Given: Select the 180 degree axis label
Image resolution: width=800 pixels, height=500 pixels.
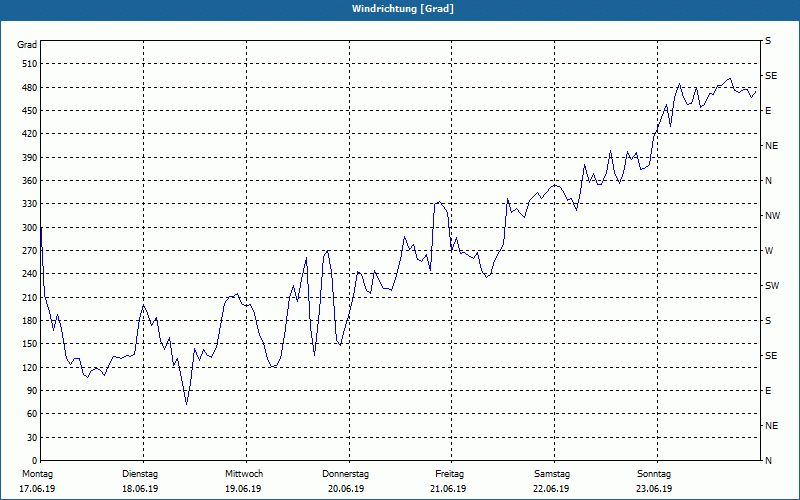Looking at the screenshot, I should click(x=30, y=321).
